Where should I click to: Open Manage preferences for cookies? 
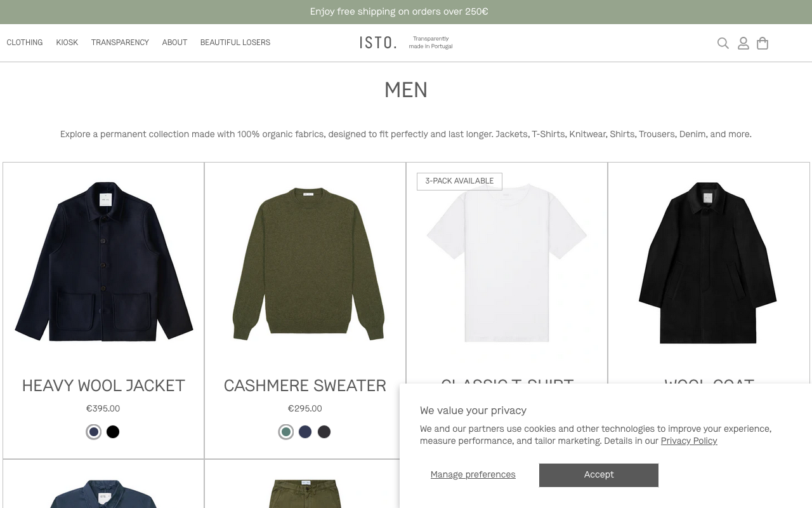[473, 475]
